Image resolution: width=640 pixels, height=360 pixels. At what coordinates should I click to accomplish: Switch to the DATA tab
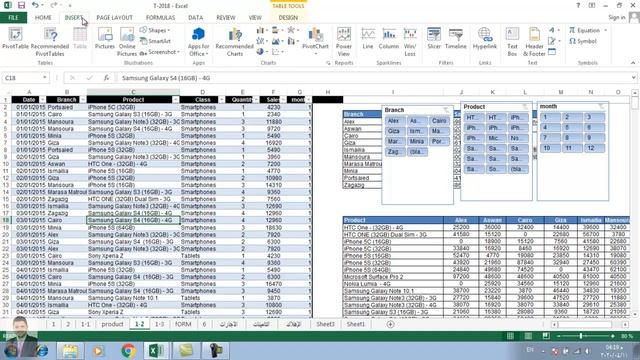(196, 18)
